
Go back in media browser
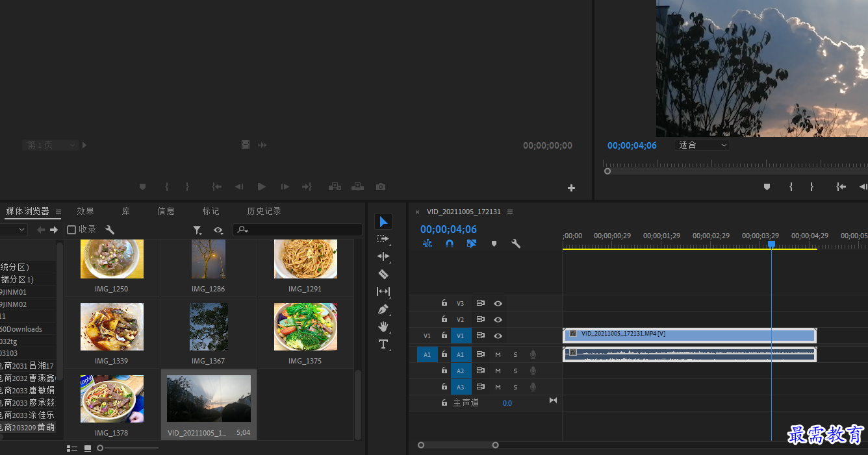point(41,230)
